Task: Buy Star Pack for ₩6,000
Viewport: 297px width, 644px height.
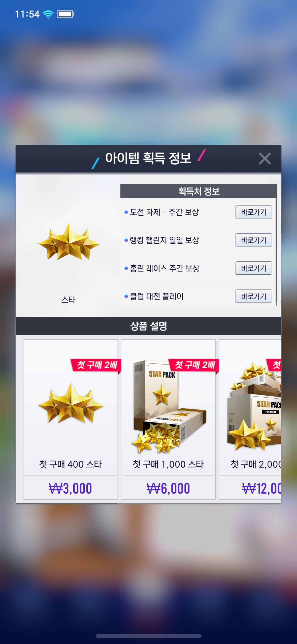Action: [x=168, y=488]
